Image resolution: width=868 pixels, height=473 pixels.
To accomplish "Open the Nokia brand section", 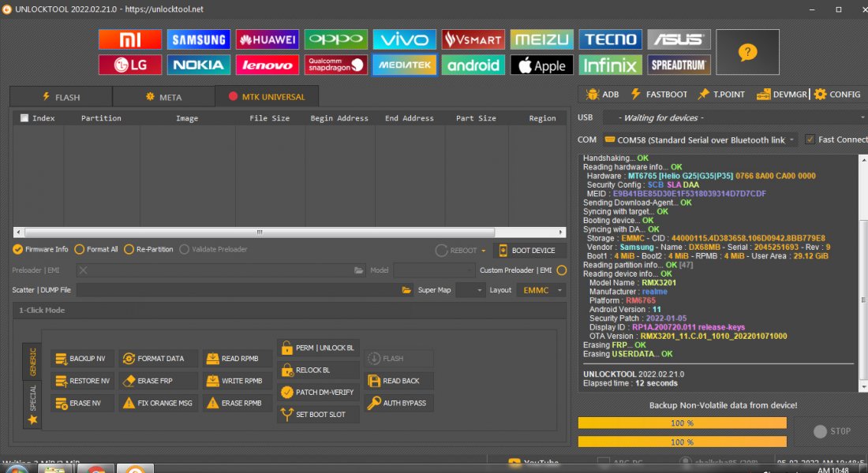I will [x=199, y=65].
